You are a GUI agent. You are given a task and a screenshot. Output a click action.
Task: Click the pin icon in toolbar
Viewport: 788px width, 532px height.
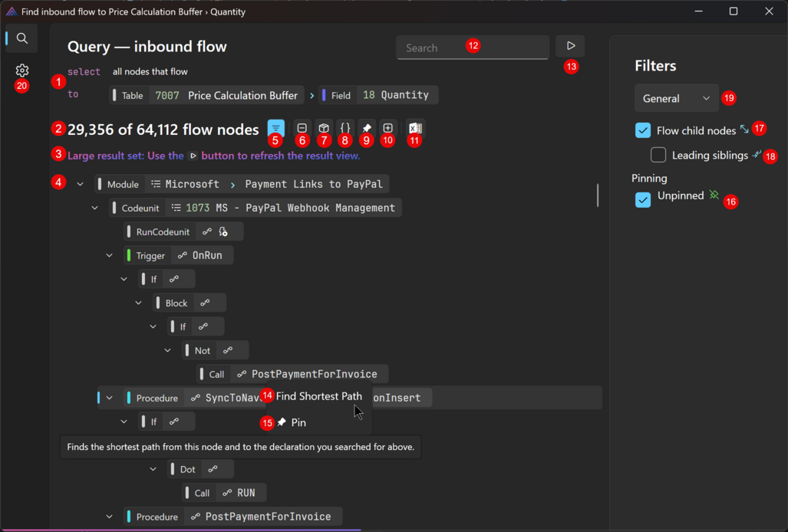367,128
